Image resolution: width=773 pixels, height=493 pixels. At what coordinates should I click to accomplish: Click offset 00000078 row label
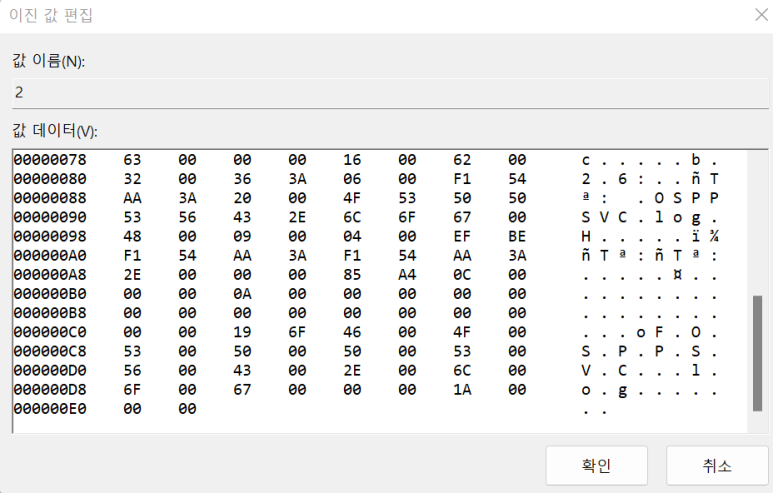tap(50, 160)
